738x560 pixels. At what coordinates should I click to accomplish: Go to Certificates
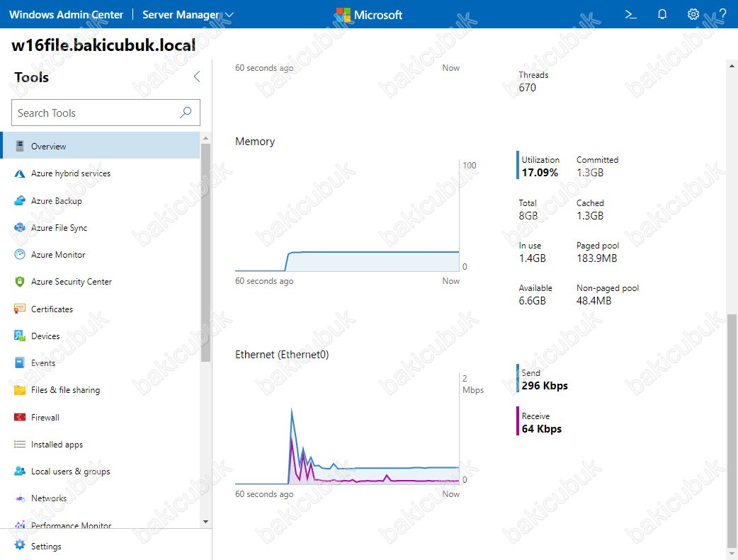[101, 309]
